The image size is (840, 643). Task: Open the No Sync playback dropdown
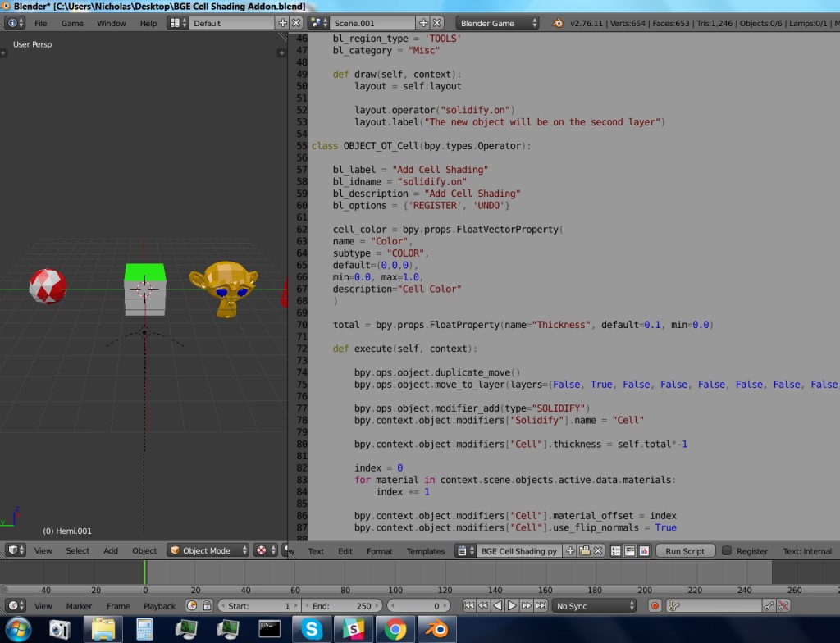pos(594,606)
